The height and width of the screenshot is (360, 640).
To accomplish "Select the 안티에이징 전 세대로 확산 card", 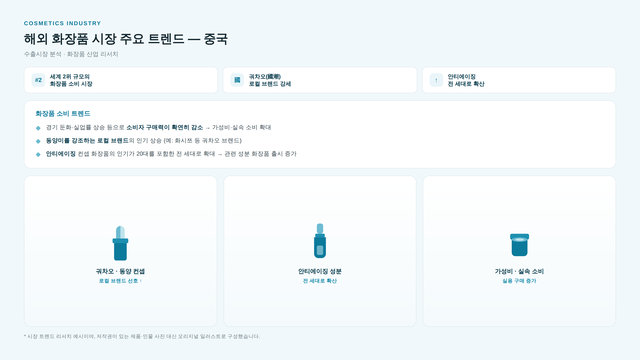I will pyautogui.click(x=519, y=80).
